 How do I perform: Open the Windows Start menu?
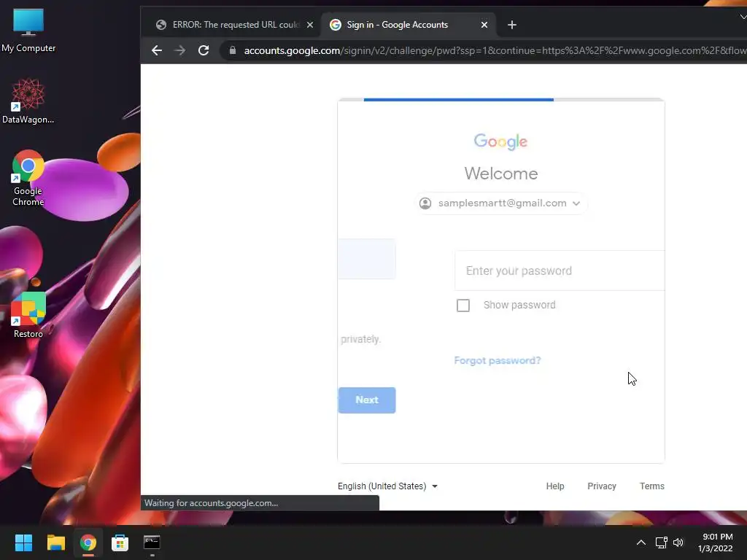[23, 542]
